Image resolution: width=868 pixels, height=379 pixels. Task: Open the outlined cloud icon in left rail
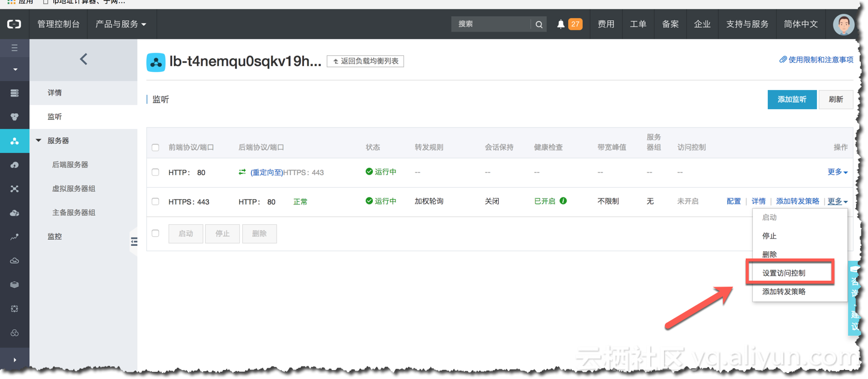(14, 261)
